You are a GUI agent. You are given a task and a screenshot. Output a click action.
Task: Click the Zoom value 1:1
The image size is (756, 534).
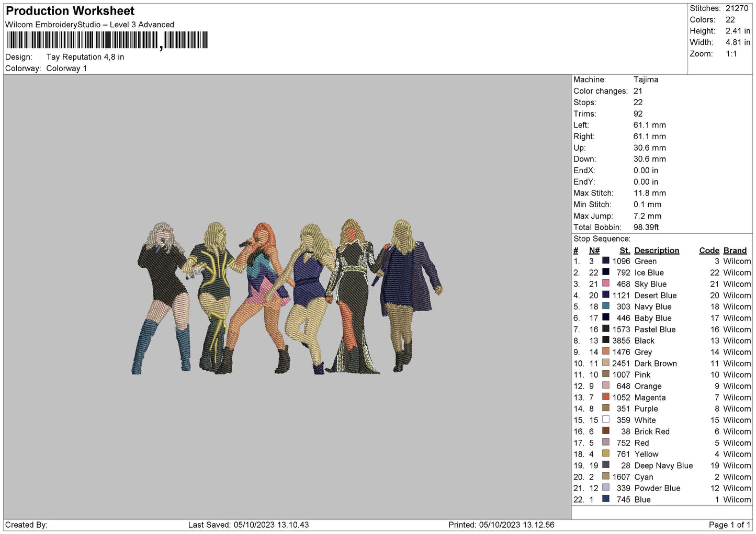731,54
